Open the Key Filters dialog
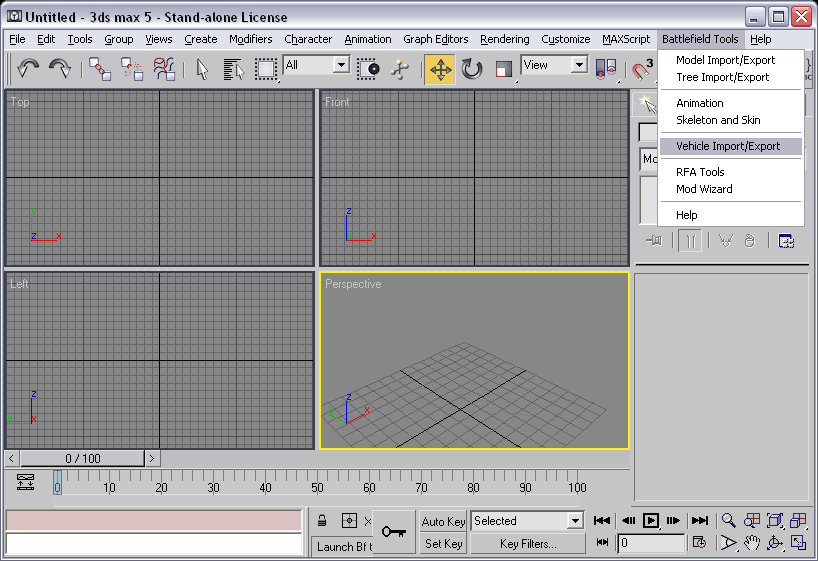Image resolution: width=818 pixels, height=561 pixels. point(528,544)
